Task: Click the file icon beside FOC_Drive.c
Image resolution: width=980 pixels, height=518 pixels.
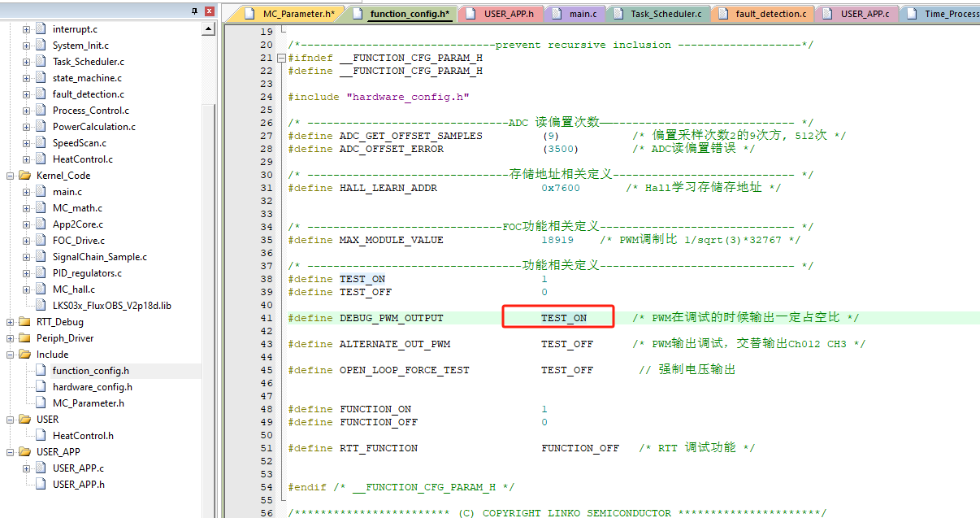Action: point(41,241)
